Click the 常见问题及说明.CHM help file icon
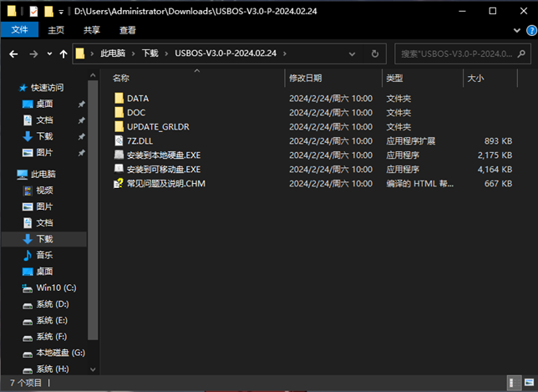This screenshot has height=392, width=538. (x=119, y=183)
